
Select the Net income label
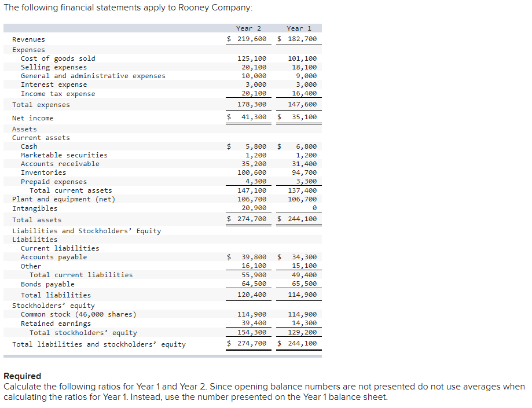[x=32, y=118]
